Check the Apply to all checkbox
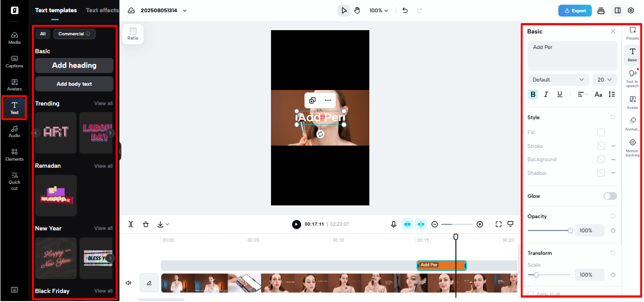This screenshot has width=644, height=302. [531, 293]
